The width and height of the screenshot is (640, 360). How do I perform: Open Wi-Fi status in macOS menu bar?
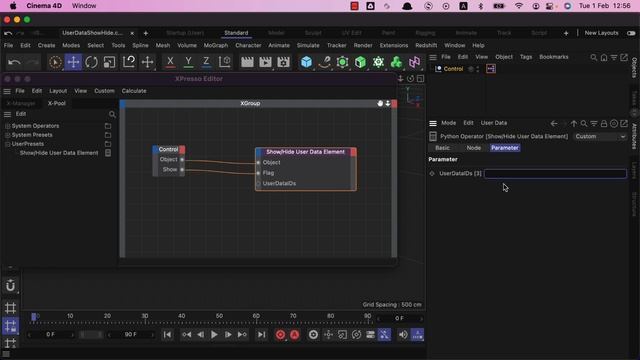click(519, 6)
